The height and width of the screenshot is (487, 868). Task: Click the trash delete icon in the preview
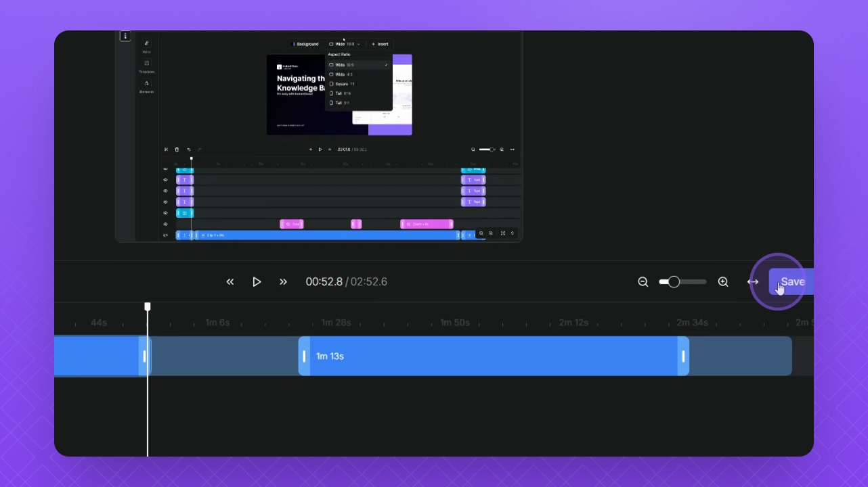click(x=177, y=149)
